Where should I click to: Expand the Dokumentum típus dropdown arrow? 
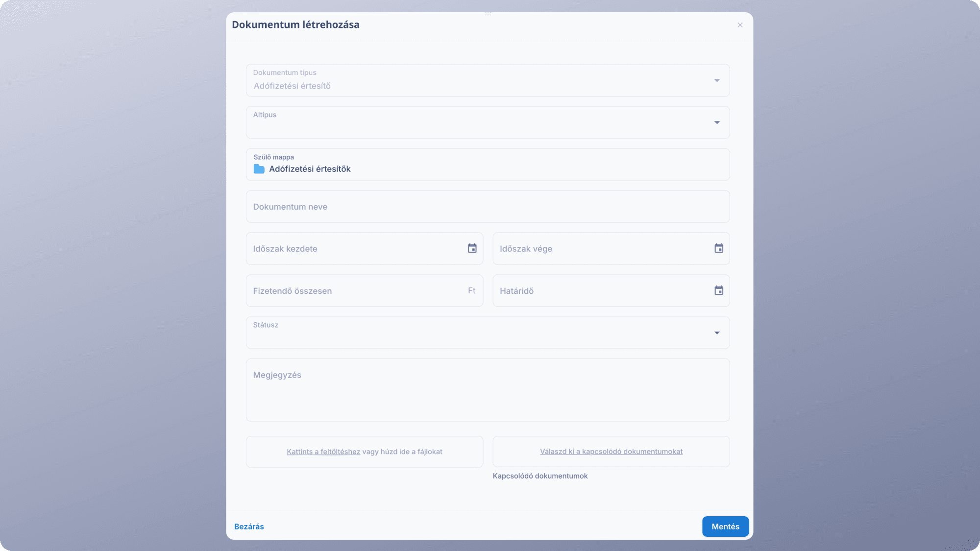(717, 80)
